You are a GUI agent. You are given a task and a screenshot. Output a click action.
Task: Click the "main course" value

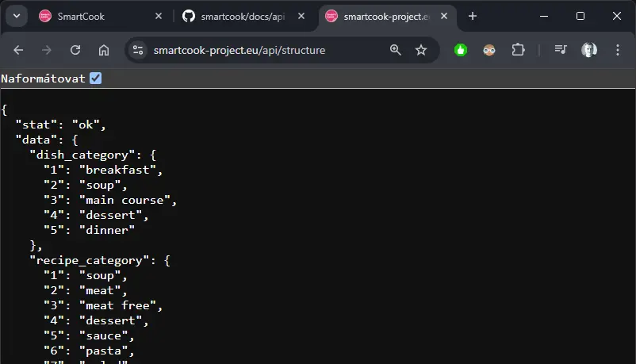pos(125,200)
